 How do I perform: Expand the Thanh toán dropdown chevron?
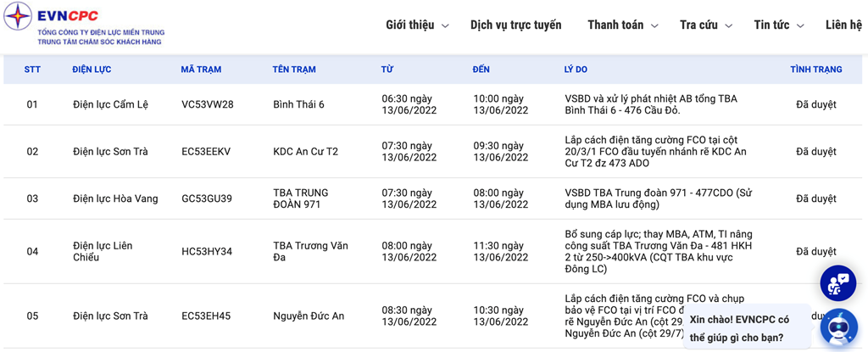coord(654,25)
